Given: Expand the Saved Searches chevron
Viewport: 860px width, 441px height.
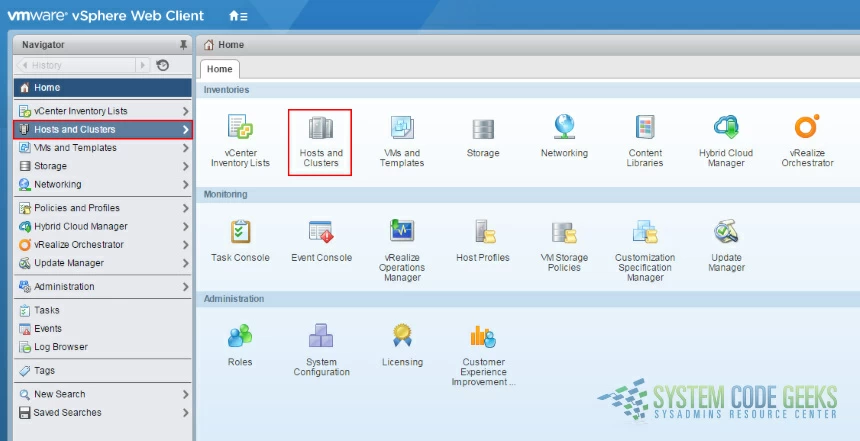Looking at the screenshot, I should pyautogui.click(x=185, y=412).
